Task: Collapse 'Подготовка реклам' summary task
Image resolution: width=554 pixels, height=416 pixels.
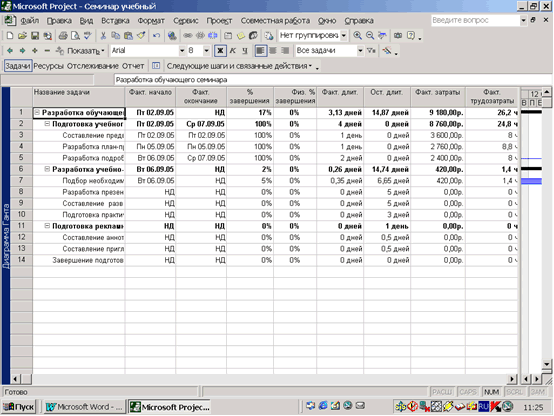Action: 47,226
